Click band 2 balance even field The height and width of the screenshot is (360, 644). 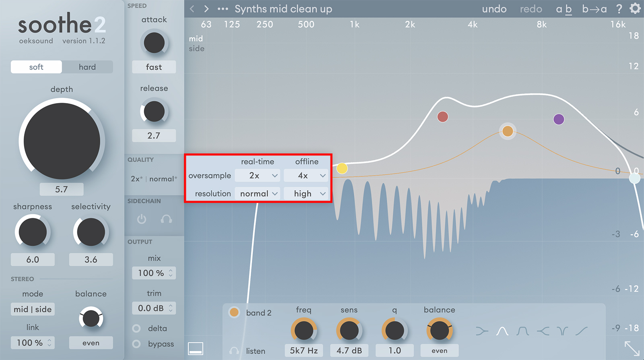(440, 351)
